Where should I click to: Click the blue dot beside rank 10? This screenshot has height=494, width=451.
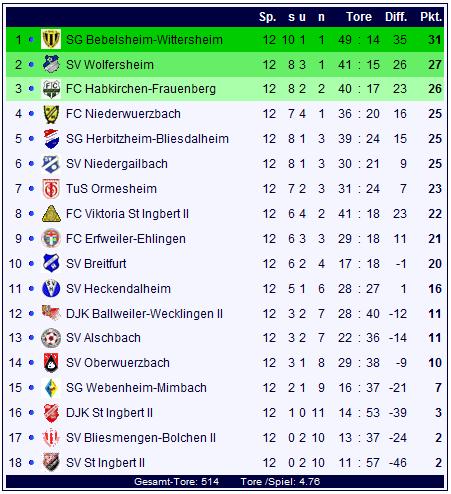click(x=31, y=264)
